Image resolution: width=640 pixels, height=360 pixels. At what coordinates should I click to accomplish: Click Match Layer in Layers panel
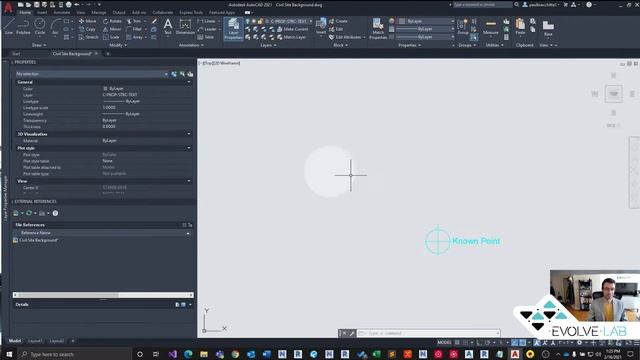click(x=291, y=37)
